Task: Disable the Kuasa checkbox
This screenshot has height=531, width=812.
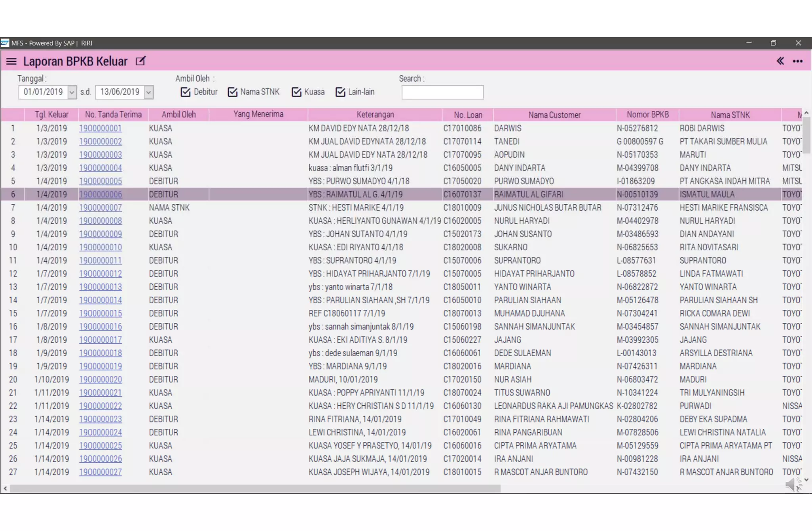Action: point(297,92)
